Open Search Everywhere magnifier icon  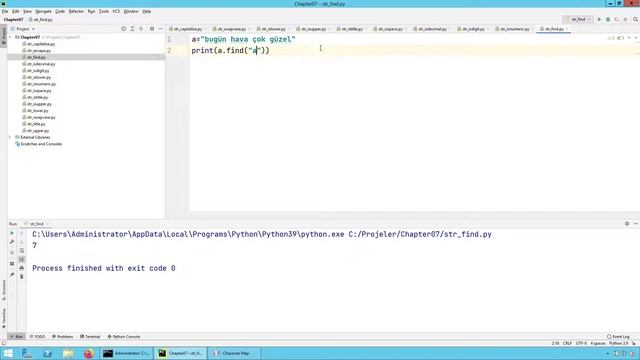pyautogui.click(x=635, y=19)
